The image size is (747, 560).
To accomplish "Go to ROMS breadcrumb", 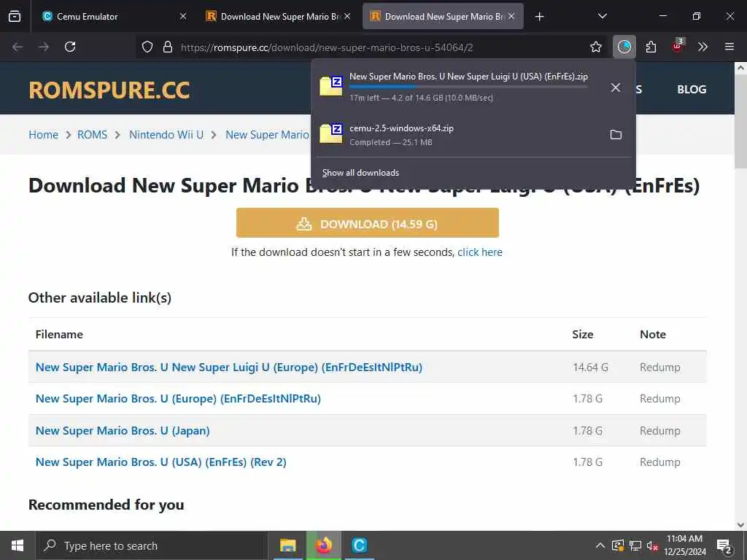I will pyautogui.click(x=93, y=135).
